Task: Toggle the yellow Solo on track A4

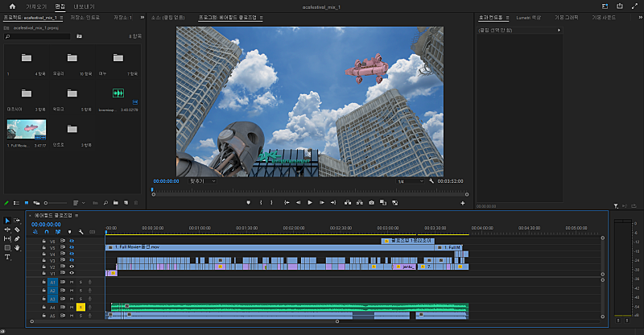Action: tap(80, 307)
